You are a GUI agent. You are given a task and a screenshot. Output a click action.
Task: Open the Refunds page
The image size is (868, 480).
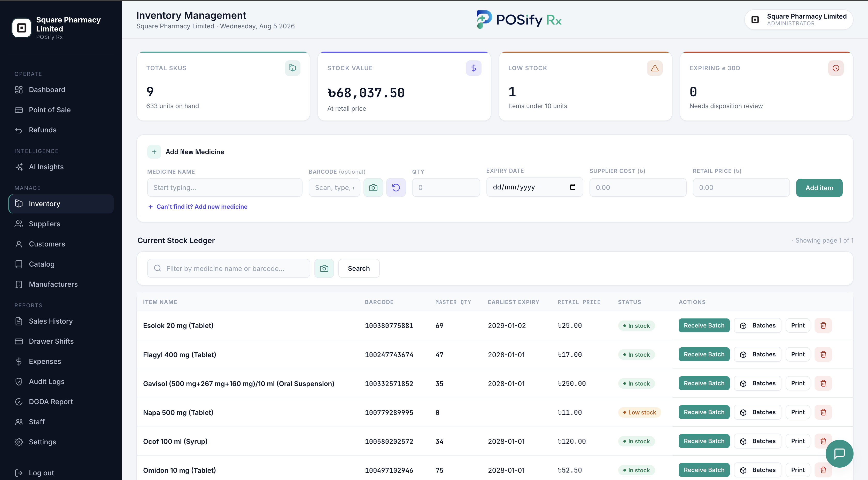[61, 130]
